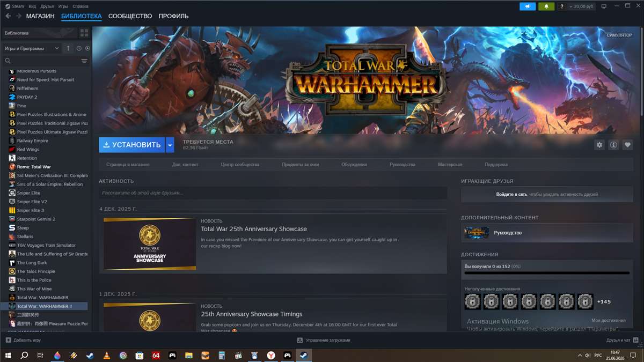The image size is (644, 362).
Task: Open Yandex Browser taskbar icon
Action: 271,355
